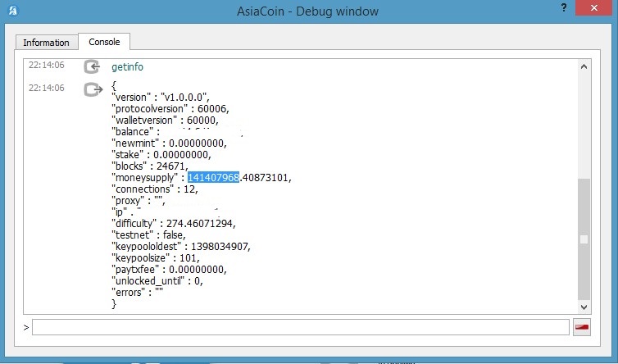Click the reply output arrow icon

click(93, 89)
